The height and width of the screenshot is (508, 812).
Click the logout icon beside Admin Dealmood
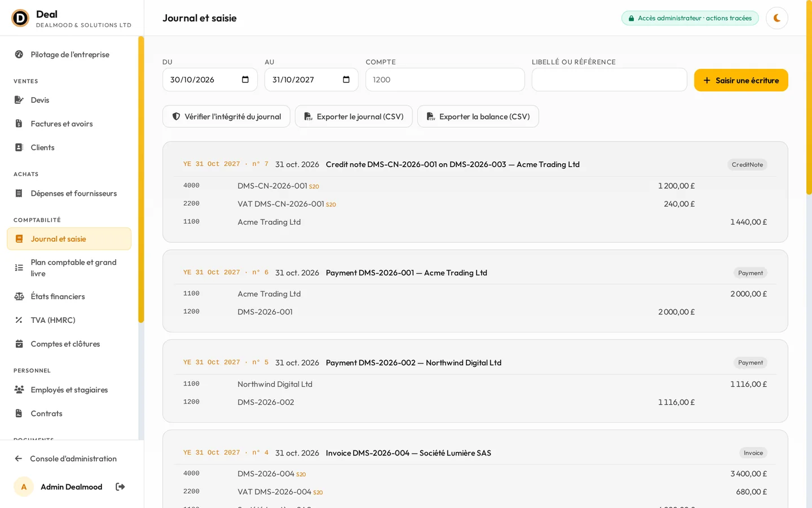pyautogui.click(x=120, y=487)
